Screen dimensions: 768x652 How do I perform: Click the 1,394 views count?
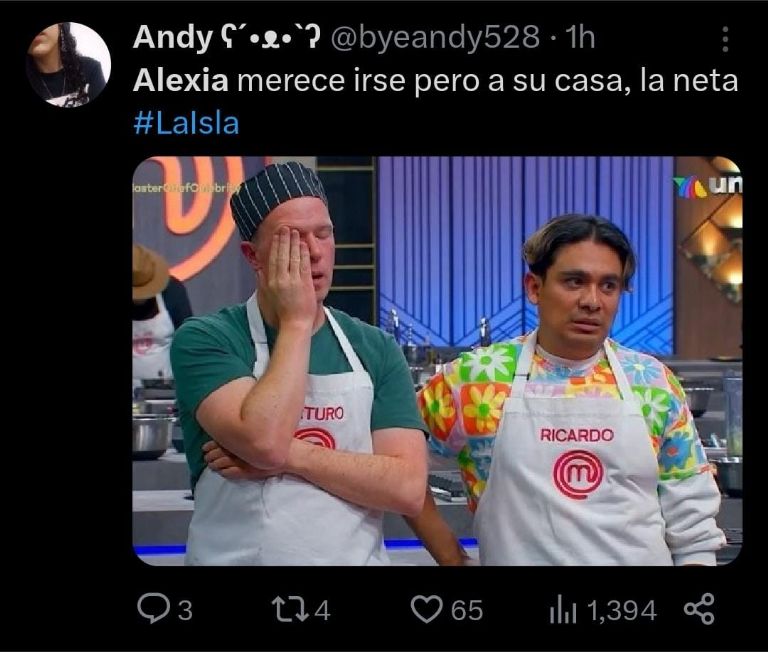point(622,611)
